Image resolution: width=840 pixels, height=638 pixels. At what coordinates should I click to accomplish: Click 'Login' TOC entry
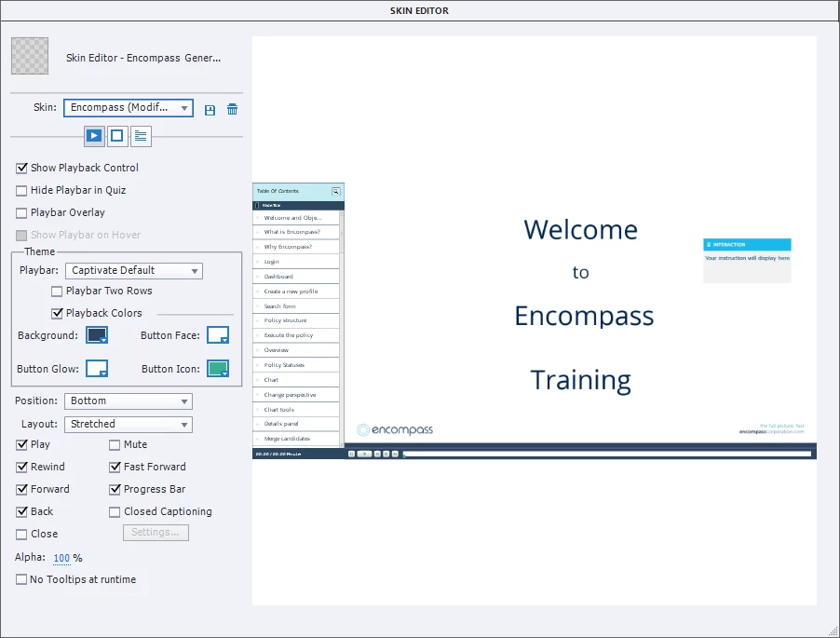click(x=296, y=262)
